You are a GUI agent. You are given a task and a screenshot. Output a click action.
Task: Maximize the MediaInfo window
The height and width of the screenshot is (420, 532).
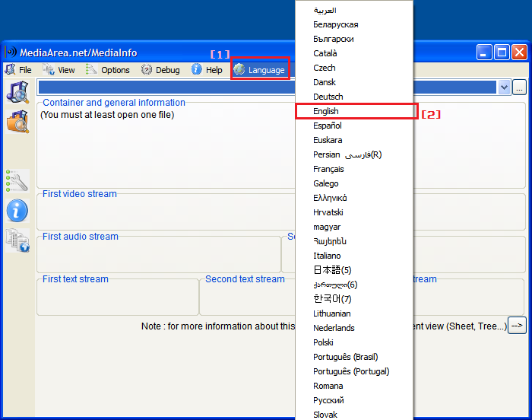(x=502, y=52)
